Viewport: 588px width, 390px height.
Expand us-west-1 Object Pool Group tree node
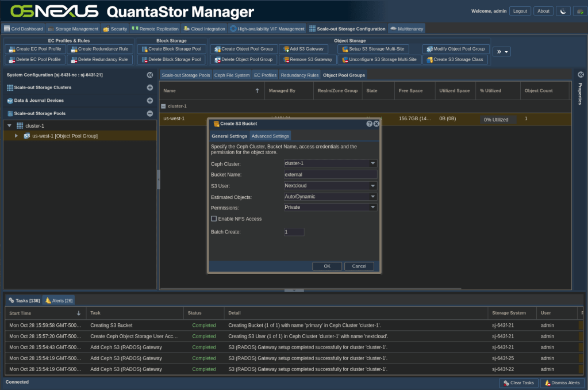tap(16, 136)
